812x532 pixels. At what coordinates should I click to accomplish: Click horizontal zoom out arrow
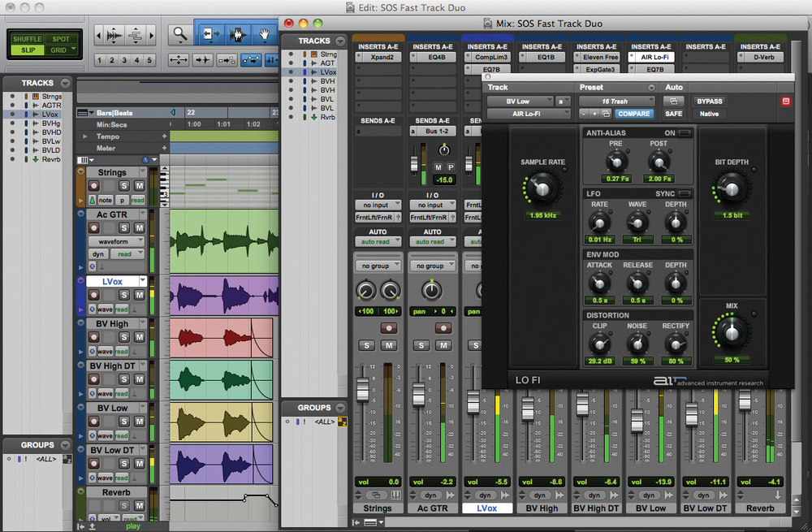[x=99, y=36]
